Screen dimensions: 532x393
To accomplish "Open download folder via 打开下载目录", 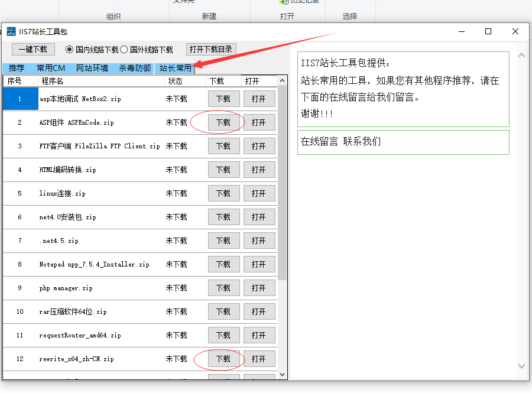I will 211,50.
